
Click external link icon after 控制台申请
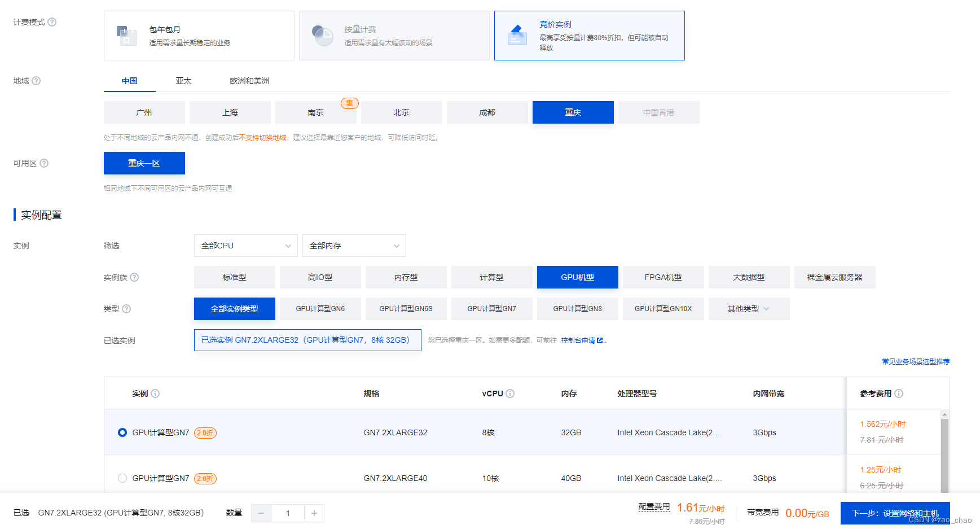[x=600, y=340]
